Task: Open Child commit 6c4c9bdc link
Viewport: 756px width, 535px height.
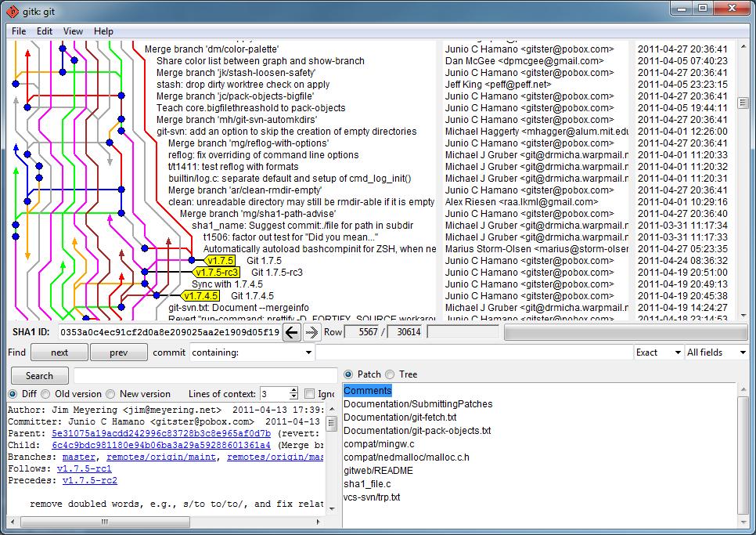Action: click(161, 445)
